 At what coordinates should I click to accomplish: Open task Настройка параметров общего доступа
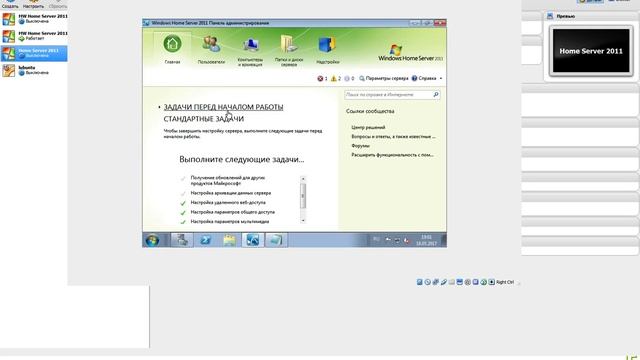pos(233,212)
